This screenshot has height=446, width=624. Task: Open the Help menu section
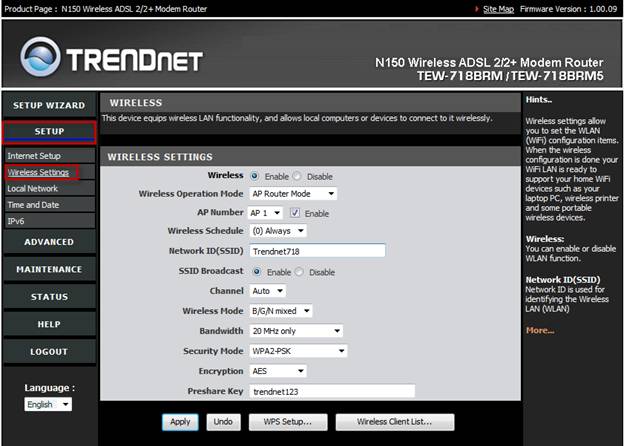tap(49, 324)
